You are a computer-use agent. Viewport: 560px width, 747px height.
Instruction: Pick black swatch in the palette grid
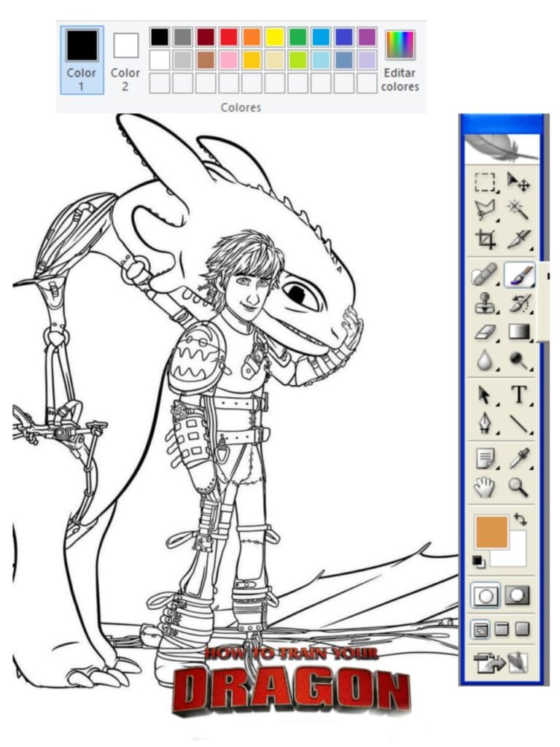click(x=160, y=37)
